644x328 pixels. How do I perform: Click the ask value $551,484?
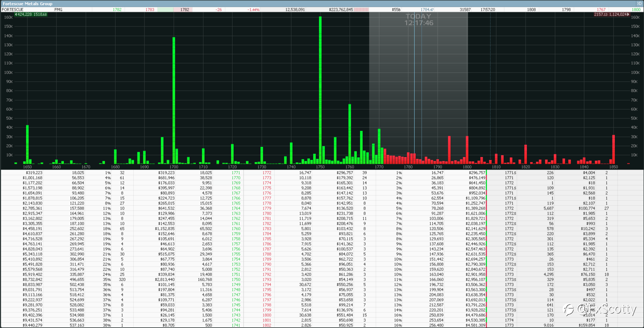pos(345,315)
